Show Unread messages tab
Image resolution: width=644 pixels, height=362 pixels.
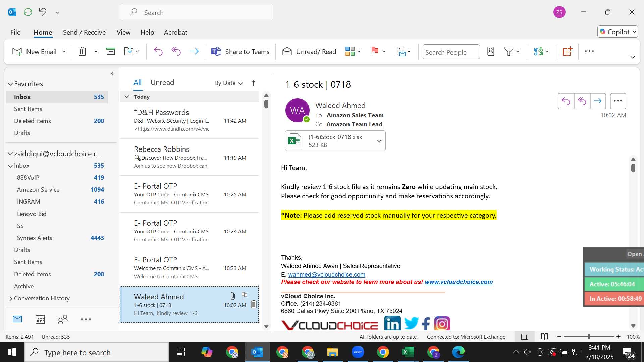tap(162, 83)
